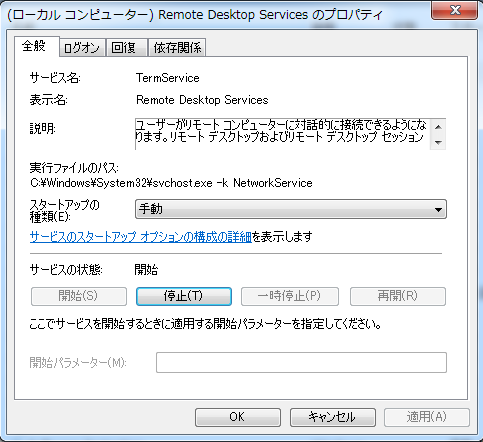Click the 開始 service status value

[x=146, y=269]
